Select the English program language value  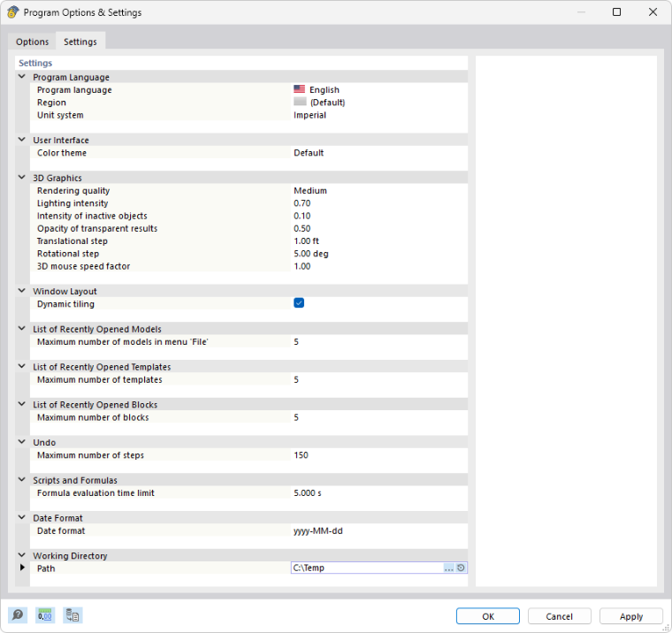[325, 89]
